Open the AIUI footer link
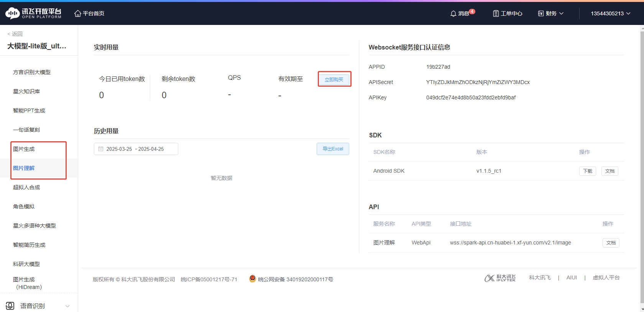Screen dimensions: 644x312 click(x=572, y=277)
